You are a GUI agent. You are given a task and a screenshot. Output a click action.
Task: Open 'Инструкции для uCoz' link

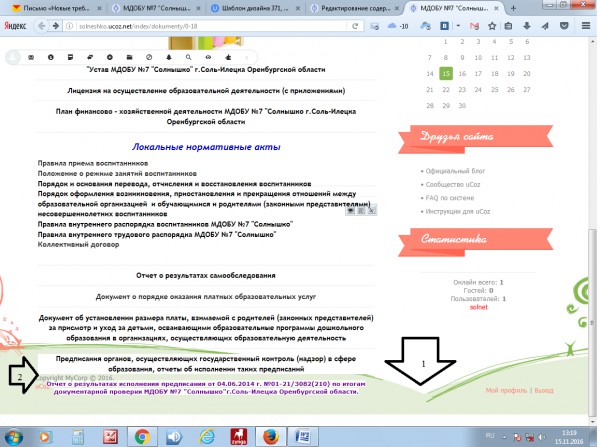[458, 211]
